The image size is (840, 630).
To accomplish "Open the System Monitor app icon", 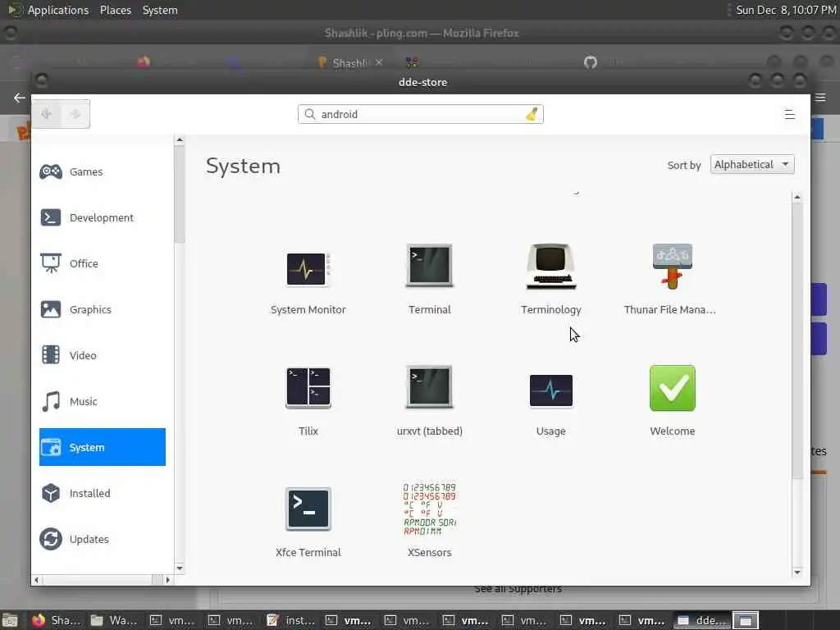I will [308, 269].
